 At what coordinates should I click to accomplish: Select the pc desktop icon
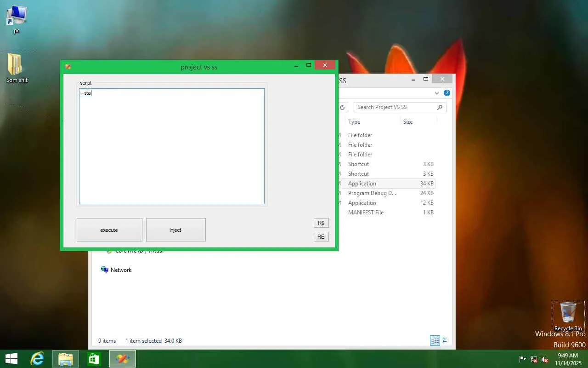tap(17, 19)
